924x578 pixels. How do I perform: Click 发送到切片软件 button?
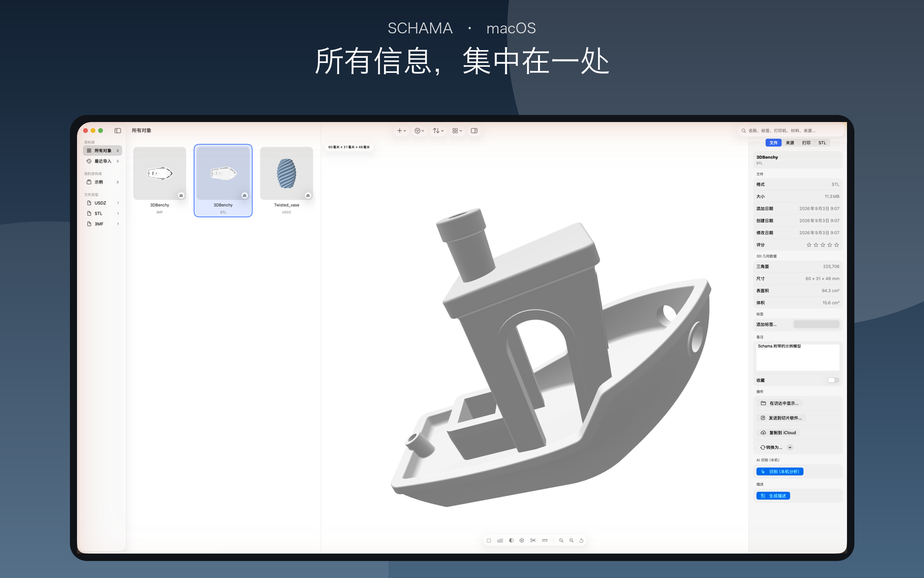pyautogui.click(x=782, y=418)
